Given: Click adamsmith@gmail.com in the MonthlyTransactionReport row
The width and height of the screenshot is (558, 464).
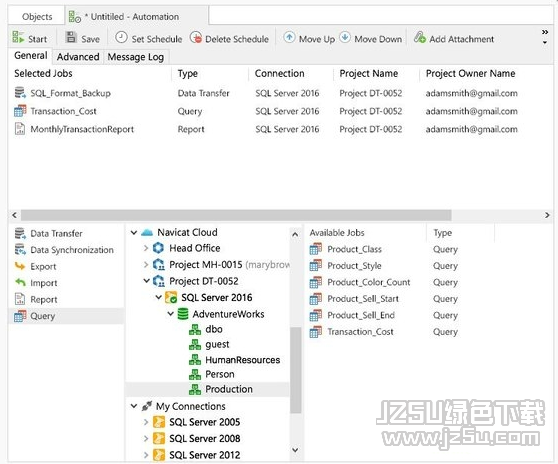Looking at the screenshot, I should 472,129.
